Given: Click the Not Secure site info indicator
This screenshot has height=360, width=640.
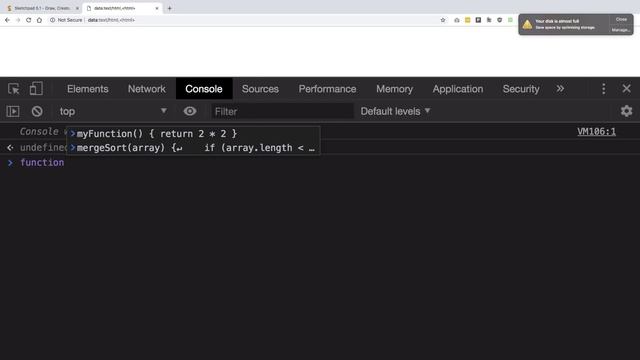Looking at the screenshot, I should (66, 20).
